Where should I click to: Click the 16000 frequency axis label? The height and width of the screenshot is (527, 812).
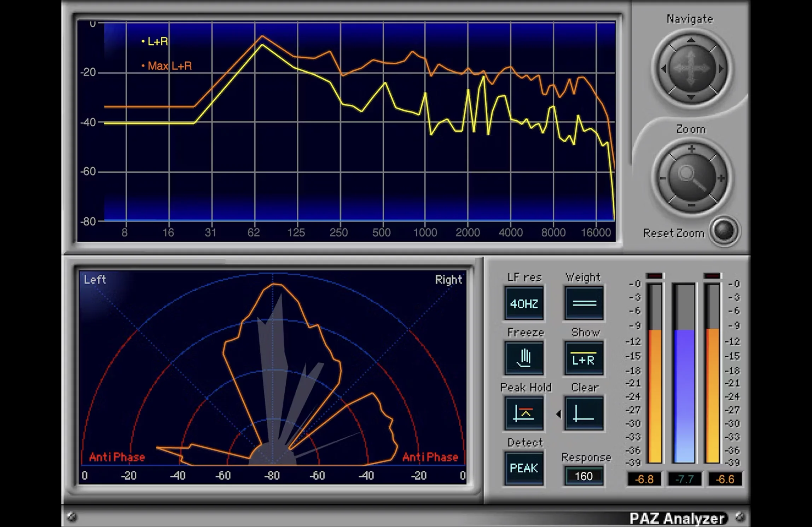pyautogui.click(x=596, y=233)
